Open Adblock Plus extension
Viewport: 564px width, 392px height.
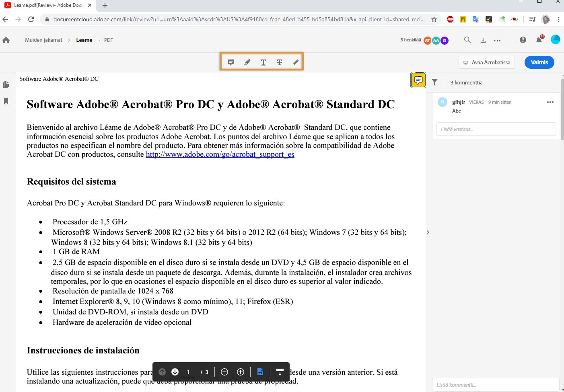point(450,19)
